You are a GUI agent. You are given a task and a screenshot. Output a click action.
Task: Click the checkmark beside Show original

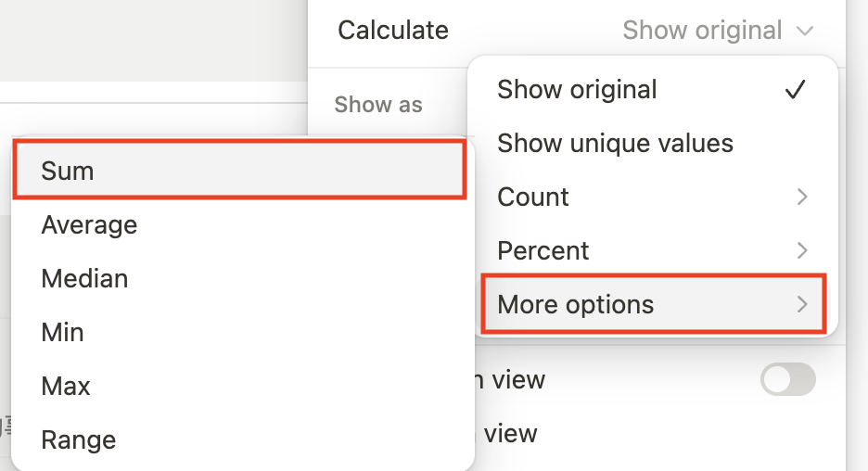tap(795, 90)
